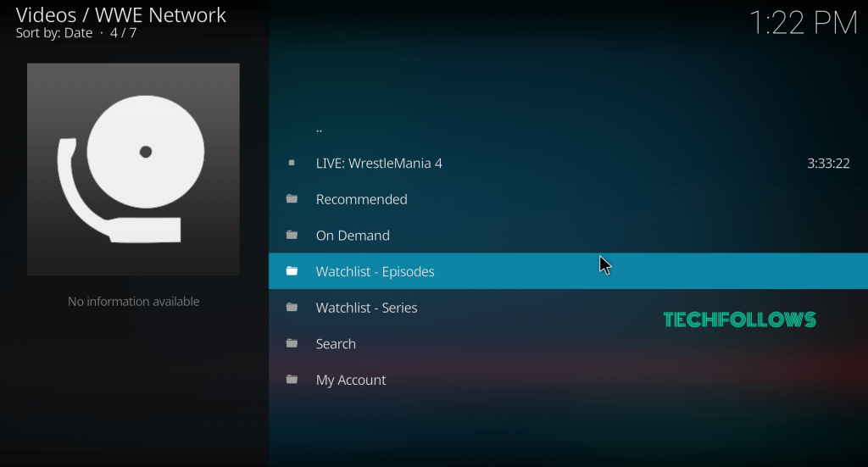Open My Account
The height and width of the screenshot is (467, 868).
tap(568, 381)
